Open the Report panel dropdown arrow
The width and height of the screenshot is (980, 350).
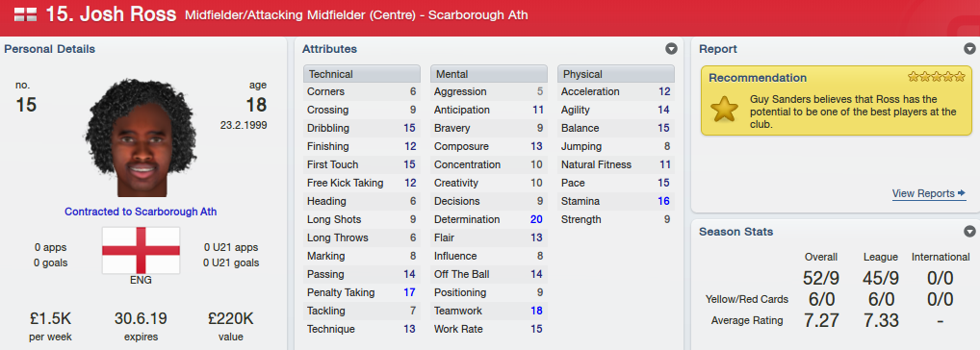(x=969, y=49)
